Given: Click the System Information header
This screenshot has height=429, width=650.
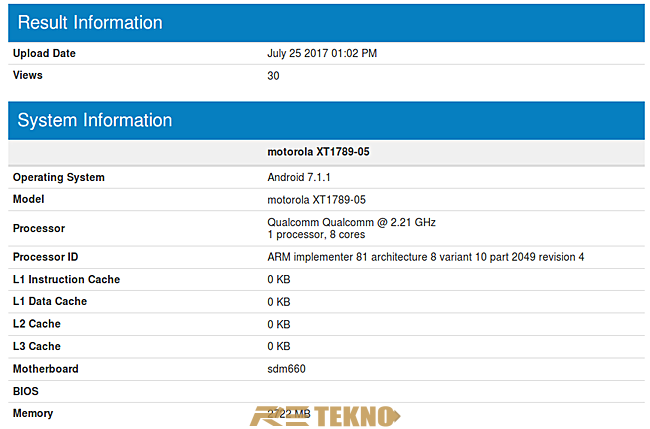Looking at the screenshot, I should [326, 120].
